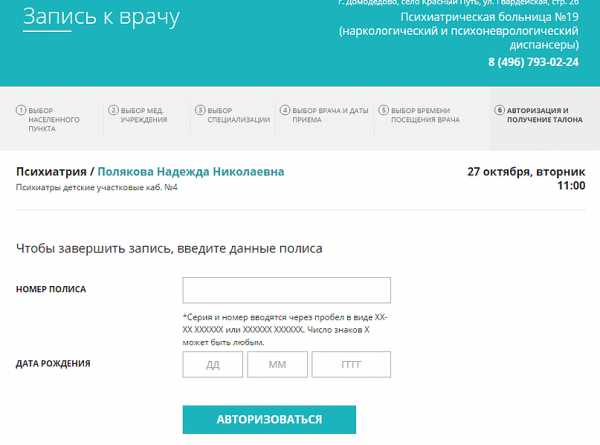Click the step 6 circle number icon
The height and width of the screenshot is (445, 600).
499,110
